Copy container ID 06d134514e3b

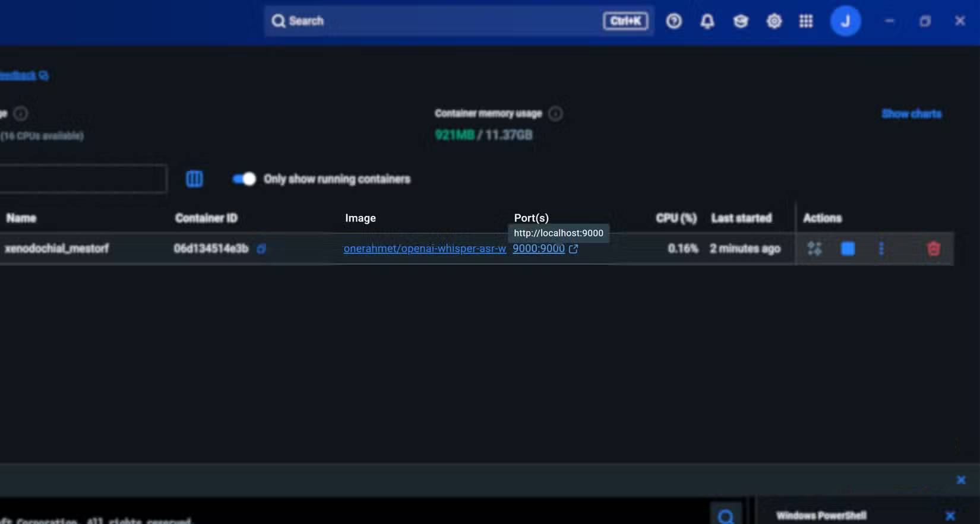point(261,249)
